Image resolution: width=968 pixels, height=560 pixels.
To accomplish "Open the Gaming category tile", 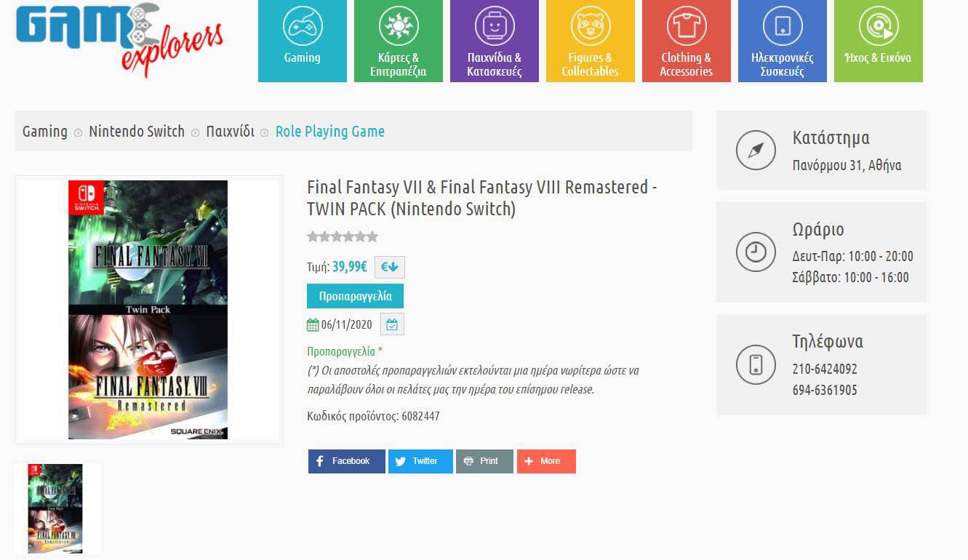I will coord(303,41).
